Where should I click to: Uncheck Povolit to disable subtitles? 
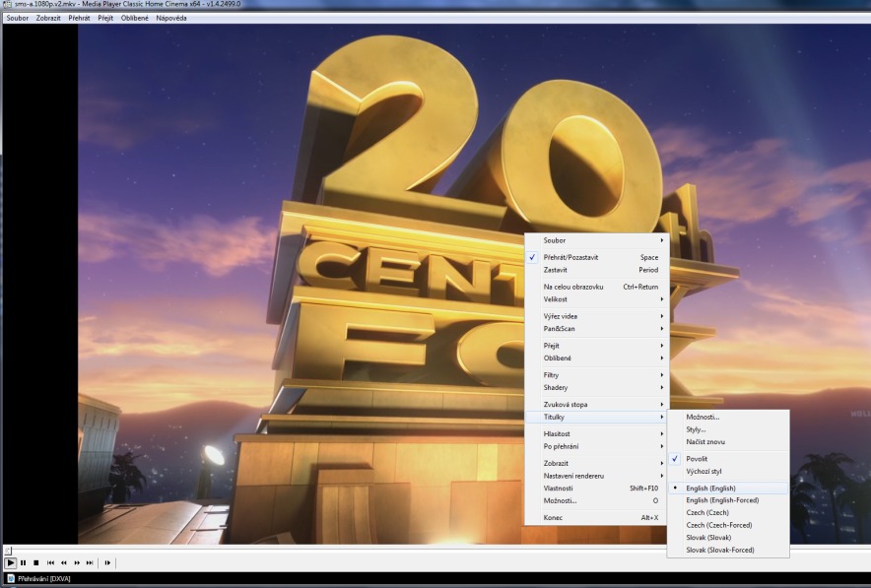point(697,459)
